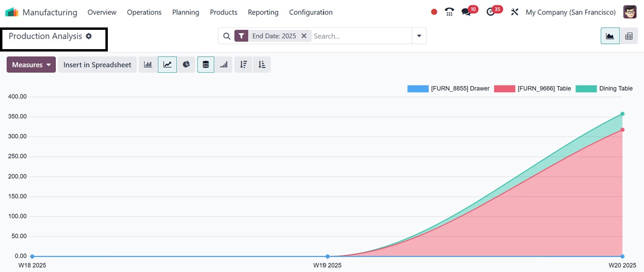
Task: Toggle cumulative chart mode
Action: (224, 65)
